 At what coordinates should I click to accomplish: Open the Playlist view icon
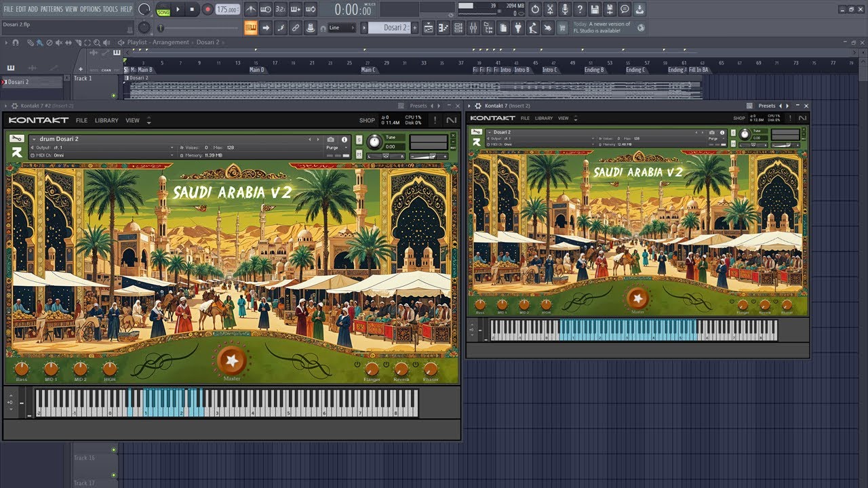point(429,28)
